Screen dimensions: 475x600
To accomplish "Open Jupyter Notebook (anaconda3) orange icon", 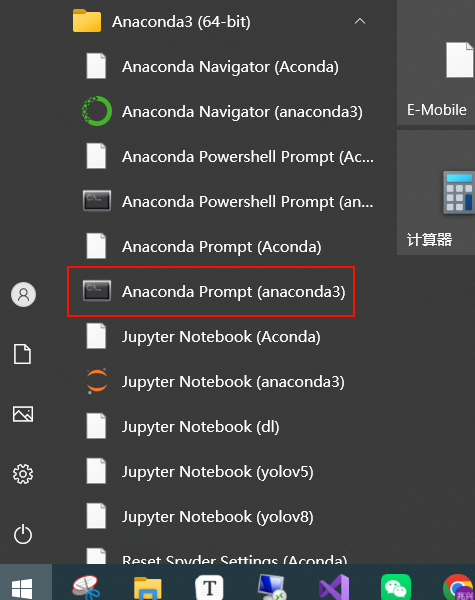I will click(x=97, y=381).
